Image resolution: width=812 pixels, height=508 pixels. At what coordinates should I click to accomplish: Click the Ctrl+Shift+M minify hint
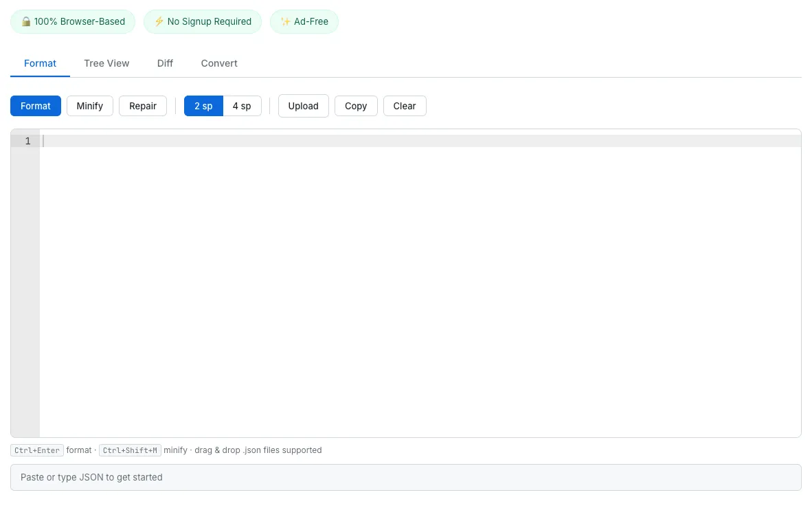tap(130, 450)
